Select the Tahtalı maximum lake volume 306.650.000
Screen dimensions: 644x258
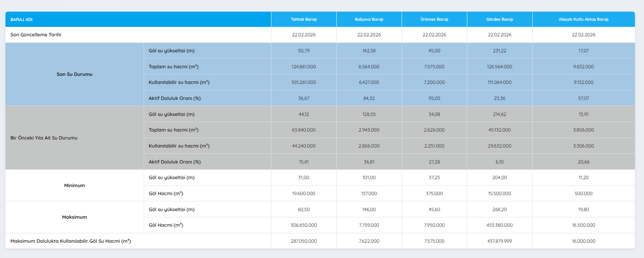tap(304, 225)
